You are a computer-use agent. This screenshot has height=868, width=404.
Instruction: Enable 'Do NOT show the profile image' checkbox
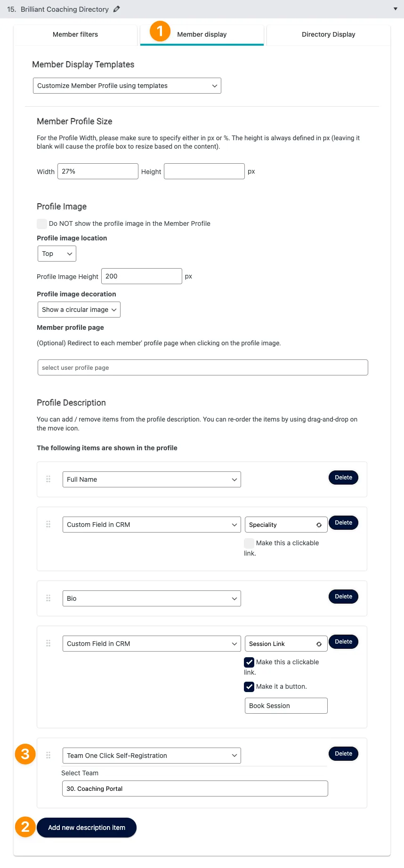(x=42, y=223)
